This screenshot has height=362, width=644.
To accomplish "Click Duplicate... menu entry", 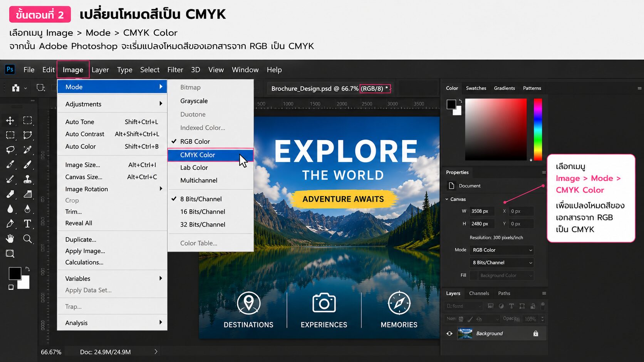I will click(x=112, y=239).
